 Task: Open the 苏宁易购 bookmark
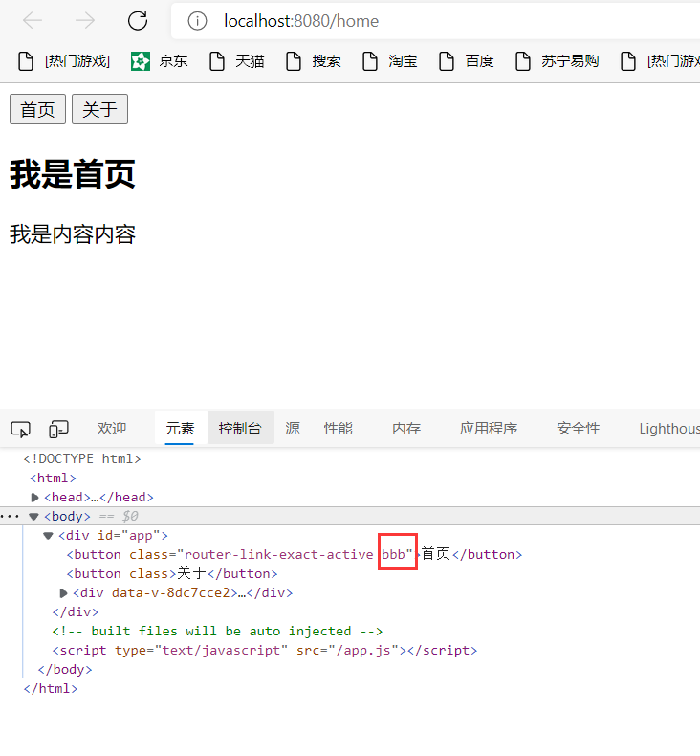coord(558,61)
